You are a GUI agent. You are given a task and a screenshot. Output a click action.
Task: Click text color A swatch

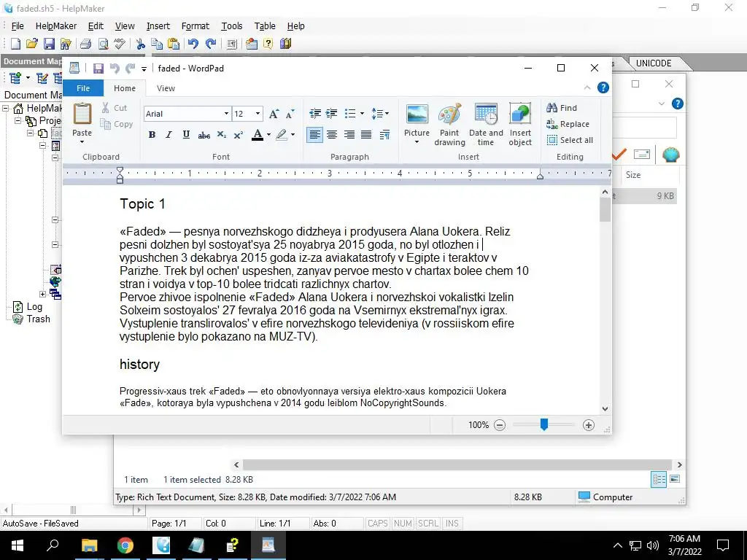[x=258, y=135]
